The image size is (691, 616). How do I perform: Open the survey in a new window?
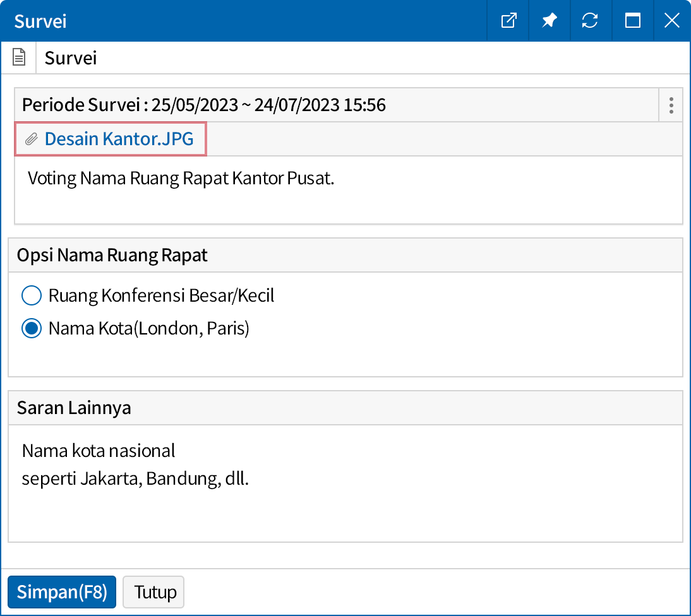507,20
